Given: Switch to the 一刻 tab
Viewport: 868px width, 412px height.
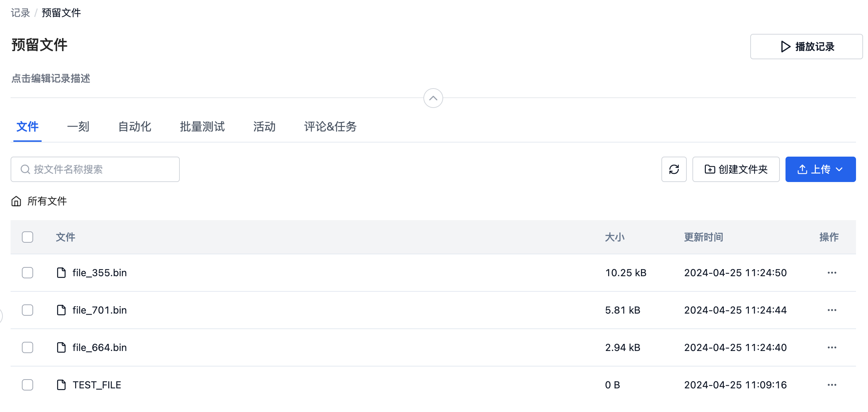Looking at the screenshot, I should 78,127.
